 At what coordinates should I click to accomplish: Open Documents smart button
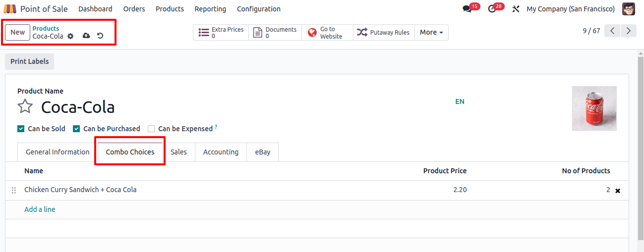pyautogui.click(x=275, y=33)
